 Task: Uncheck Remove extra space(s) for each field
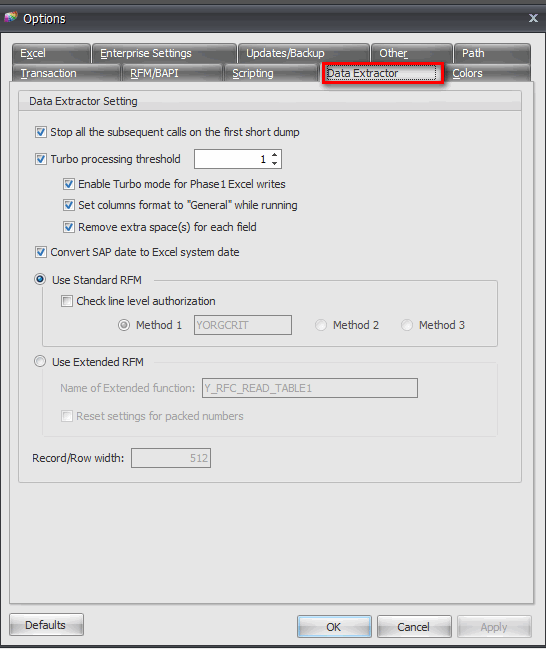(69, 227)
